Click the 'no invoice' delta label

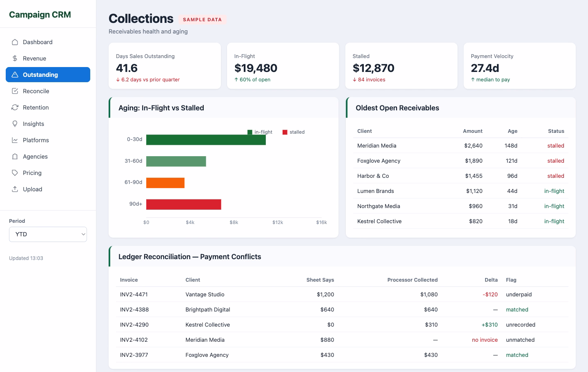485,340
